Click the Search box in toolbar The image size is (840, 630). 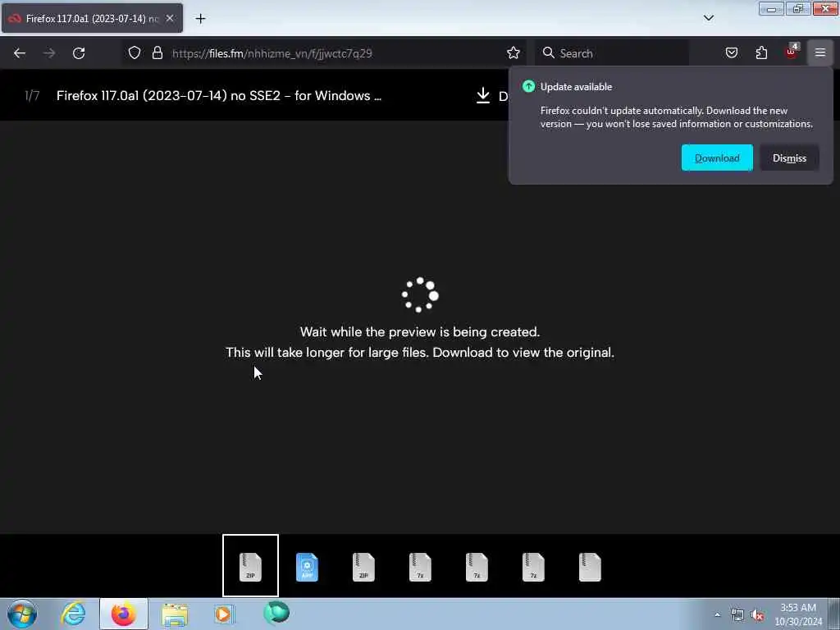pos(612,53)
